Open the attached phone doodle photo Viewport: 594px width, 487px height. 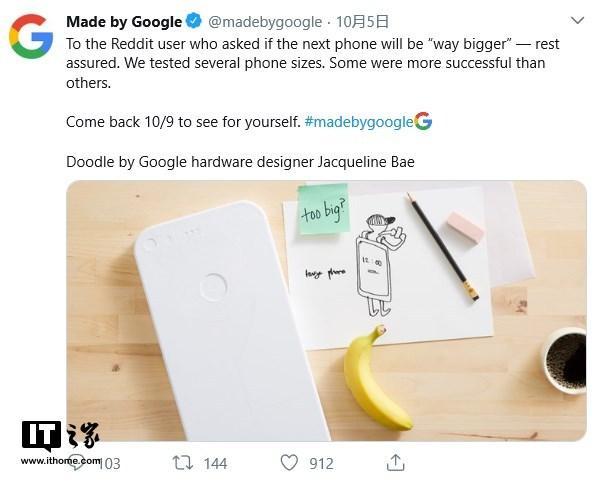pyautogui.click(x=326, y=311)
